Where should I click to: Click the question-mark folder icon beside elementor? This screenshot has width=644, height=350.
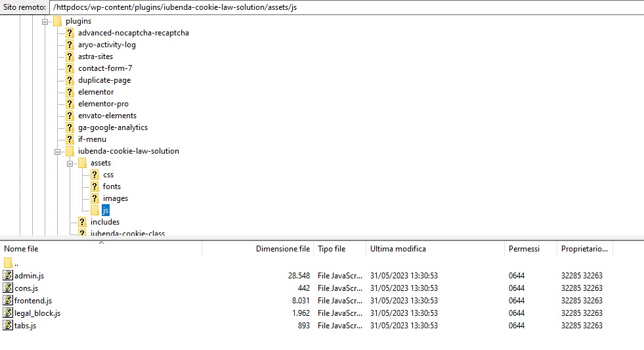[70, 92]
